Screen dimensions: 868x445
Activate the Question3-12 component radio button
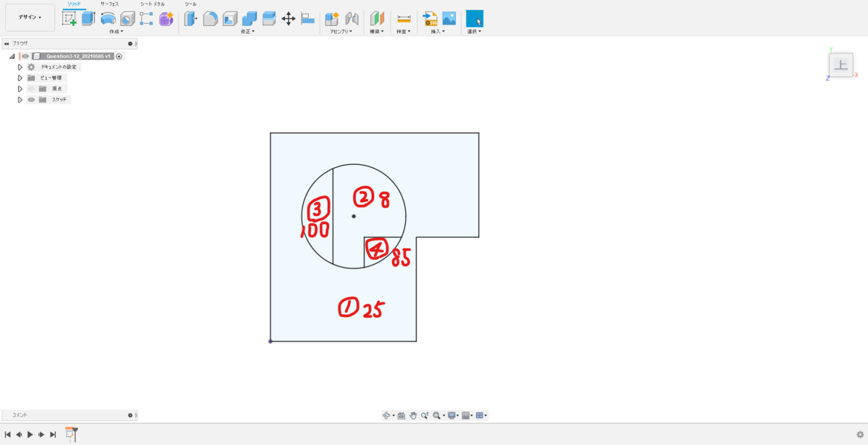pos(119,56)
